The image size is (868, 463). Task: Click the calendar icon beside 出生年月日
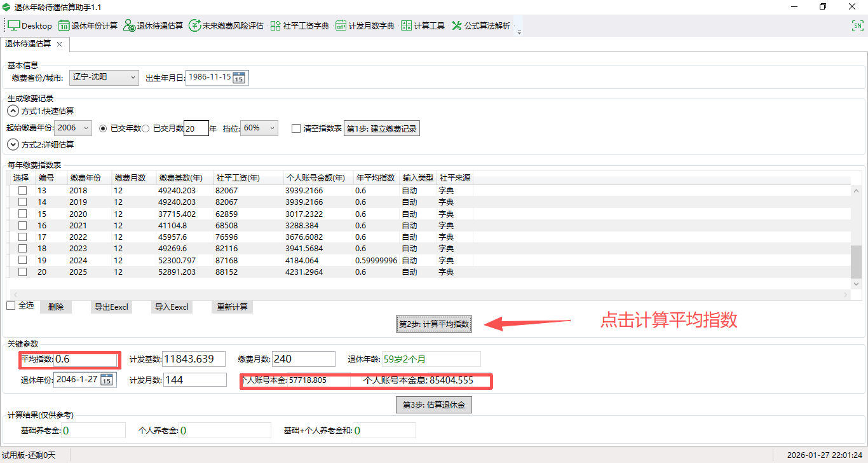point(240,78)
